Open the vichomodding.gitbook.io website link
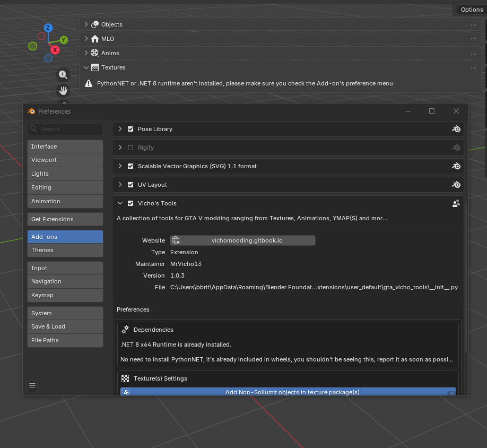This screenshot has width=487, height=448. point(242,240)
